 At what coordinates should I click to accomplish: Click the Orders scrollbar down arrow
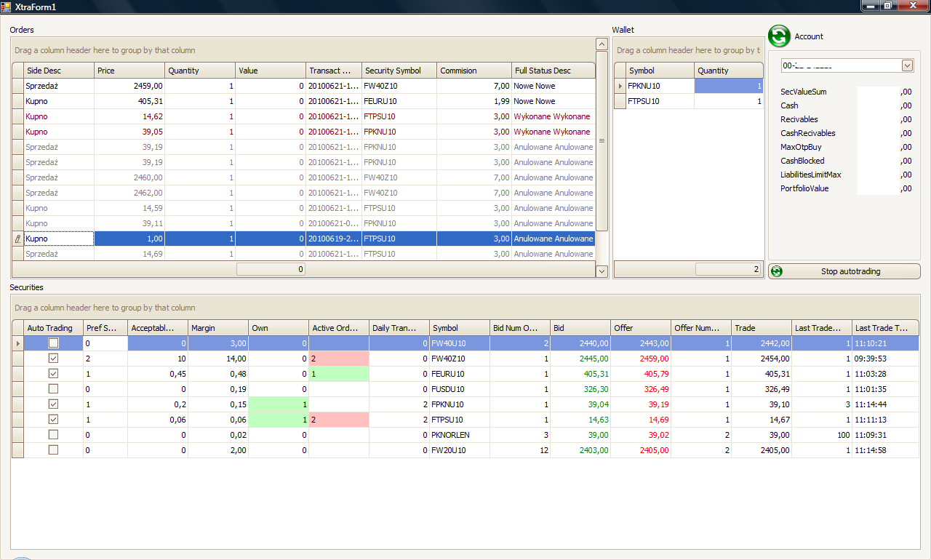click(602, 271)
